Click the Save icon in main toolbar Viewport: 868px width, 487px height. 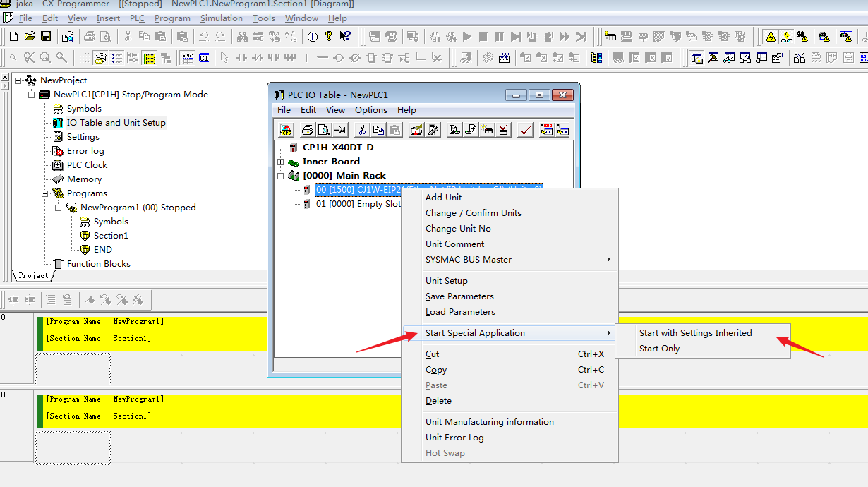click(x=45, y=37)
